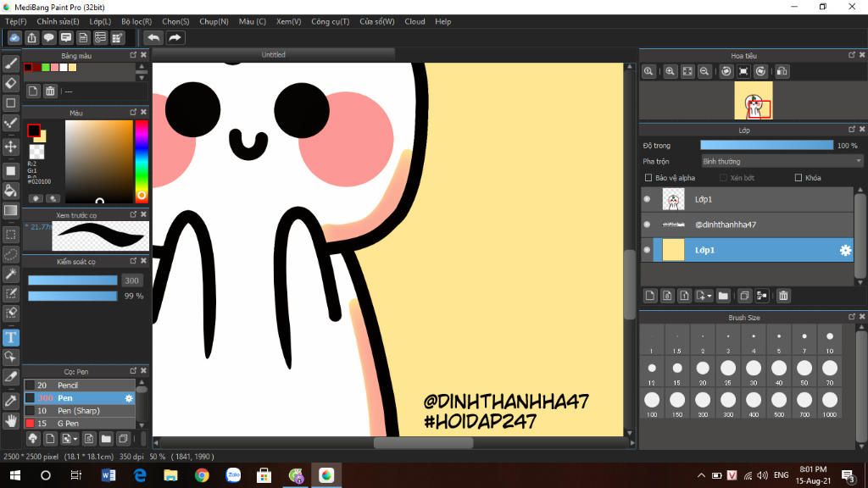Select the G Pen brush
Viewport: 868px width, 488px height.
(x=68, y=424)
